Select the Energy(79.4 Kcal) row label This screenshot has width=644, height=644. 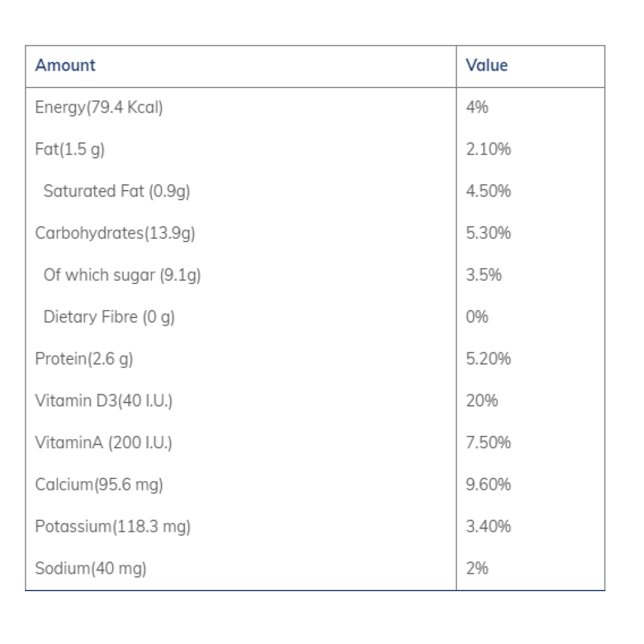click(x=99, y=108)
